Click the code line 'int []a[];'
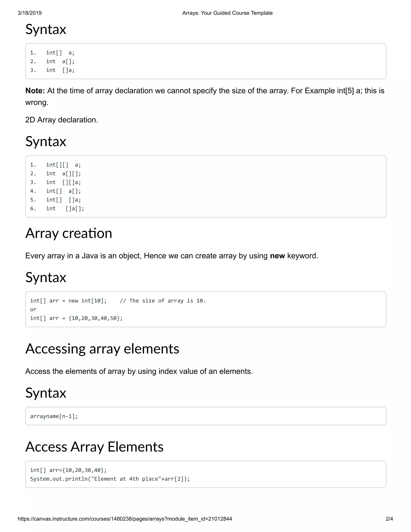 coord(65,209)
